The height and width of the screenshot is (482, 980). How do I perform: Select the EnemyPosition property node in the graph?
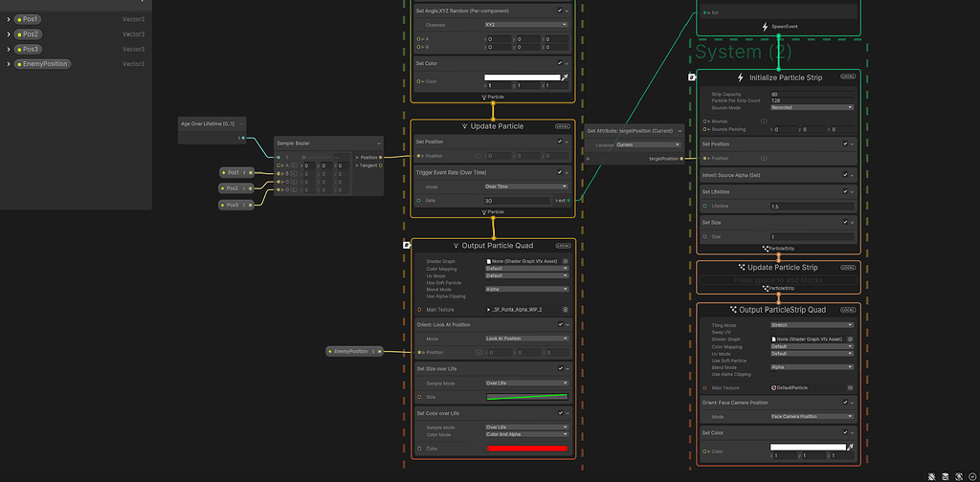coord(354,352)
